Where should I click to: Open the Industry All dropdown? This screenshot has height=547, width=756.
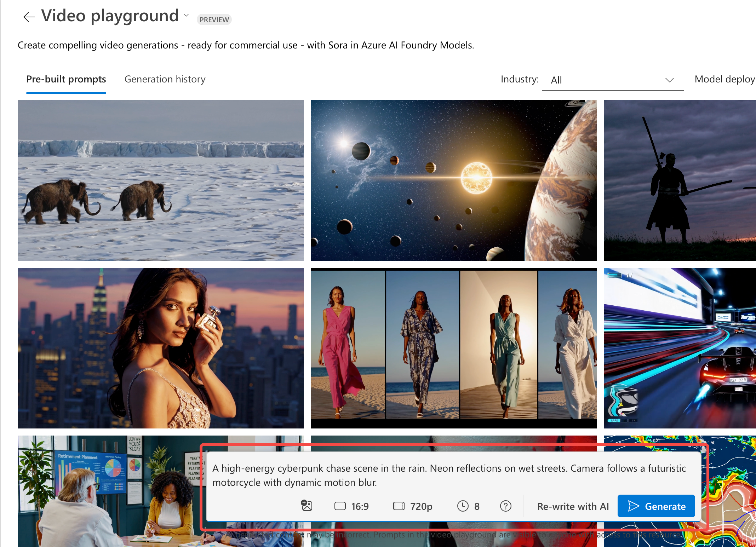[612, 80]
